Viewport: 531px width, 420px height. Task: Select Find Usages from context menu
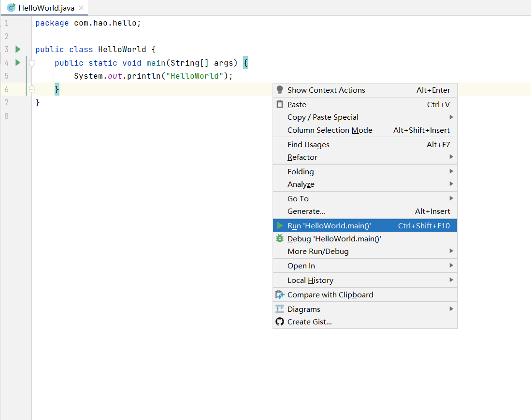point(308,144)
